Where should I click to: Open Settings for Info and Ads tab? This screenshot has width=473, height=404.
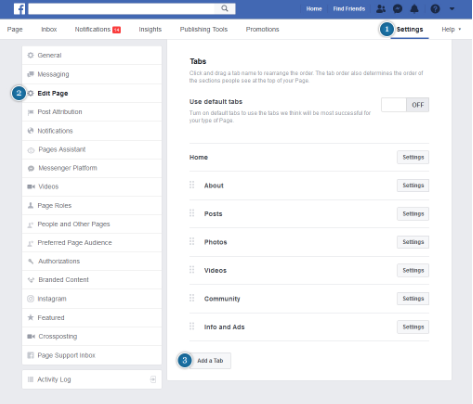[413, 327]
